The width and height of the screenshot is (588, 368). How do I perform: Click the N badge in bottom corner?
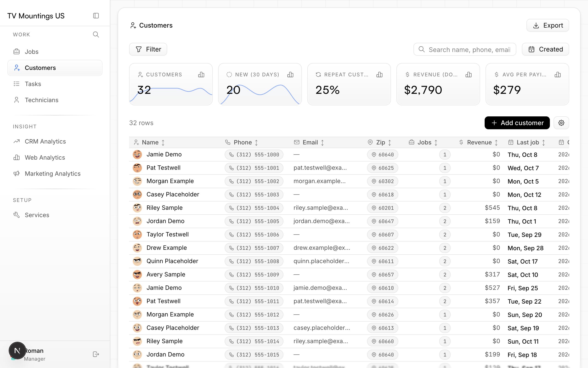17,351
